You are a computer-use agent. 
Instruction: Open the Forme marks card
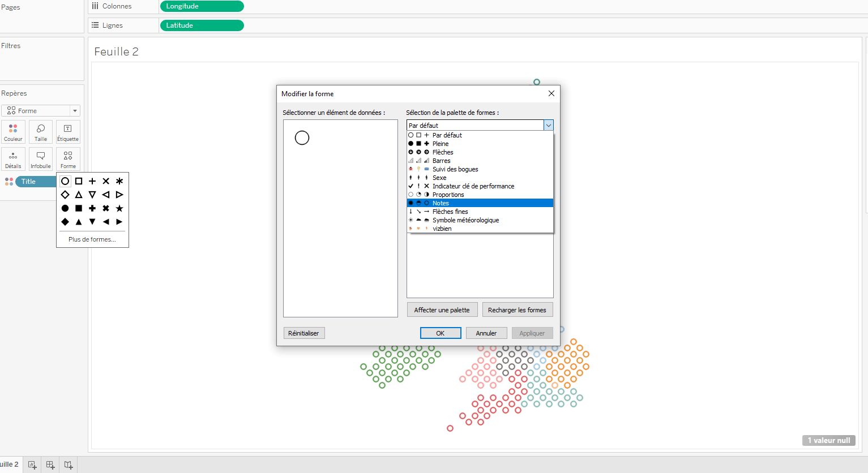68,159
